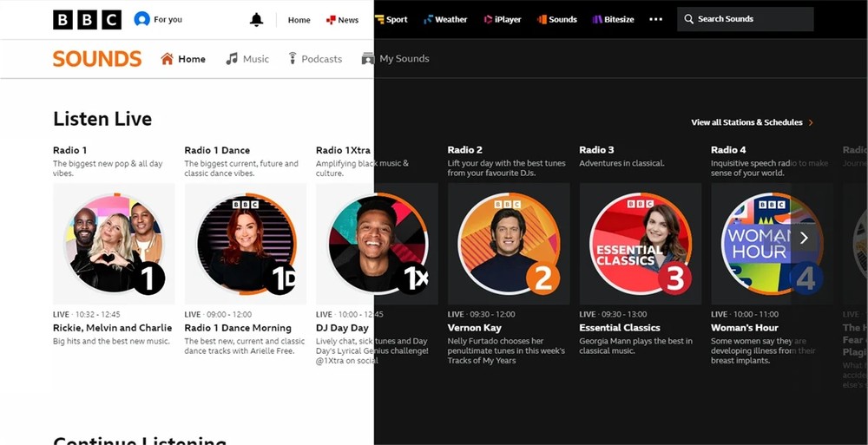The image size is (868, 445).
Task: Open the three-dot more menu
Action: point(655,19)
